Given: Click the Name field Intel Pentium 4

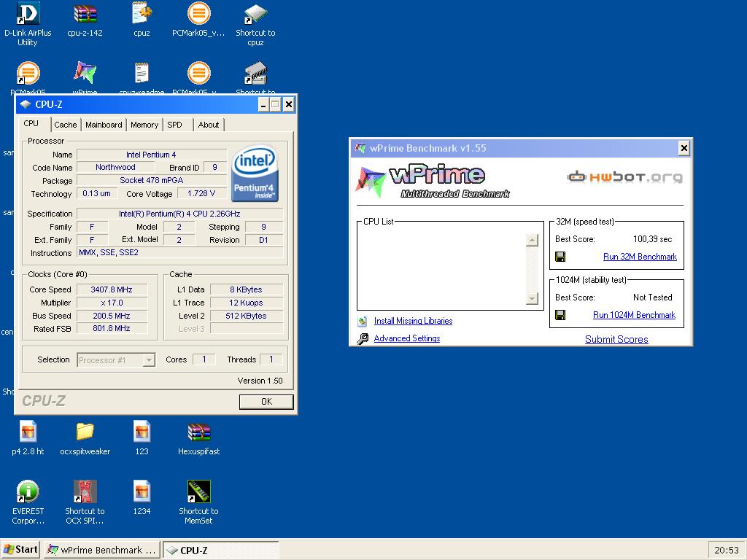Looking at the screenshot, I should coord(152,155).
